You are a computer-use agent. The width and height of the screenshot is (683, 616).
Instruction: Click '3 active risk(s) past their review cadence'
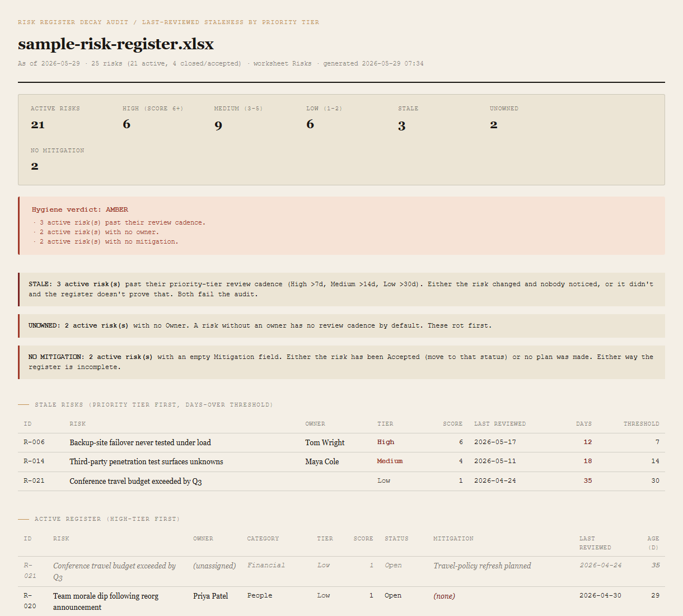[x=123, y=222]
